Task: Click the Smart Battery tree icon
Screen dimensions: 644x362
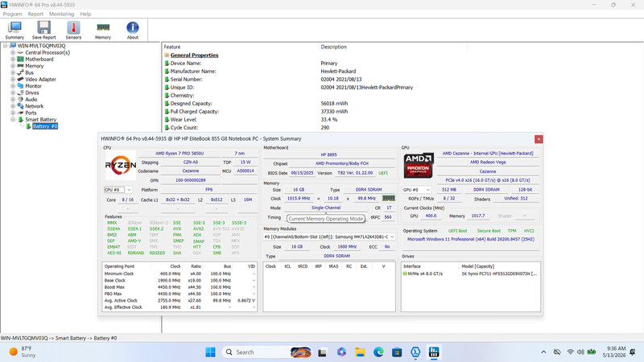Action: pyautogui.click(x=20, y=119)
